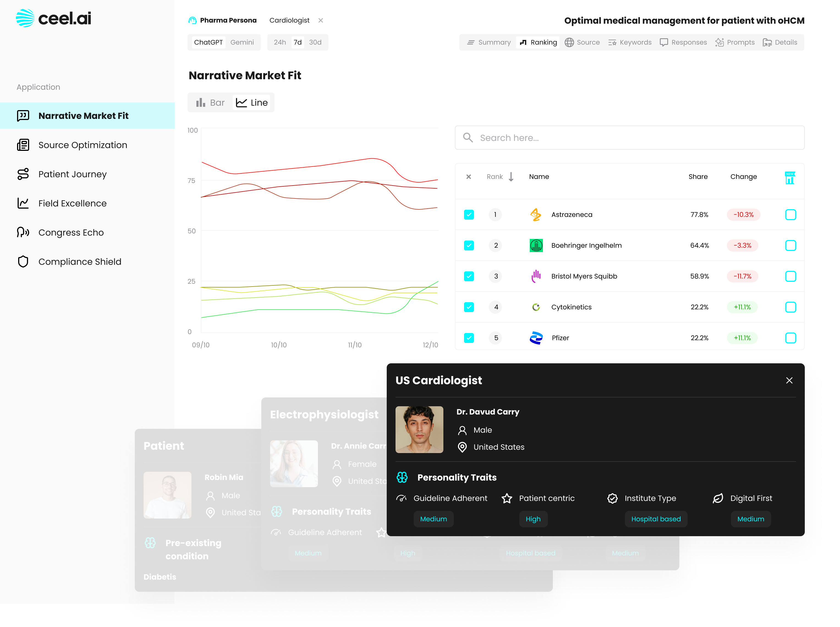Close the Cardiologist persona tab
The width and height of the screenshot is (840, 627).
320,20
